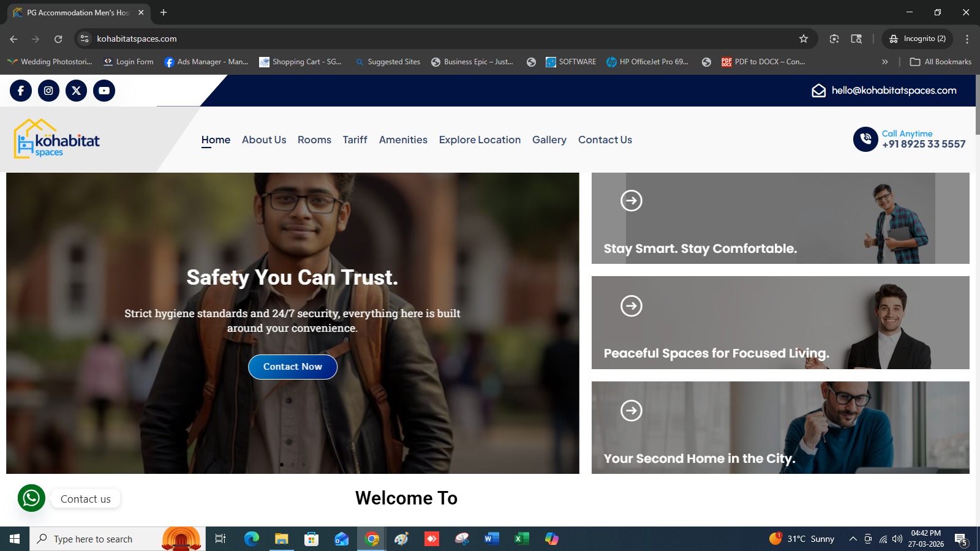Select the first carousel slide dot
The height and width of the screenshot is (551, 980).
282,464
